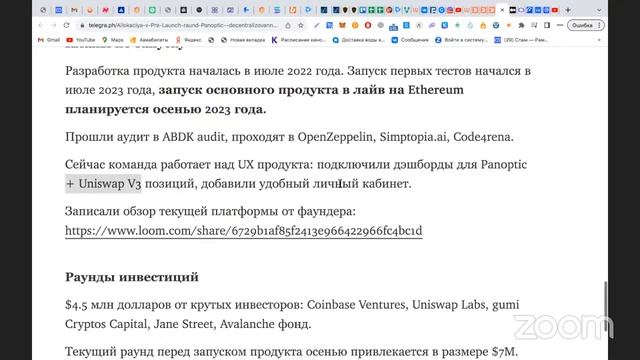Go back to the previous page
The image size is (640, 360).
coord(40,25)
